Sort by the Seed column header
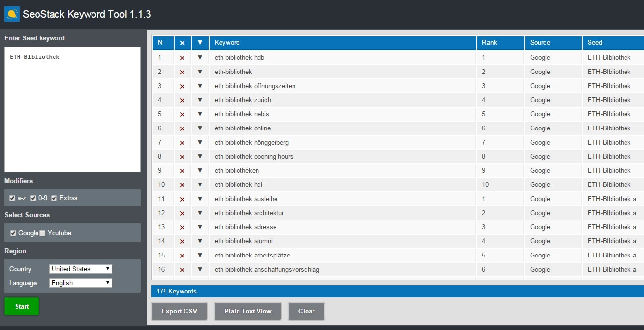Screen dimensions: 644x330 [613, 43]
